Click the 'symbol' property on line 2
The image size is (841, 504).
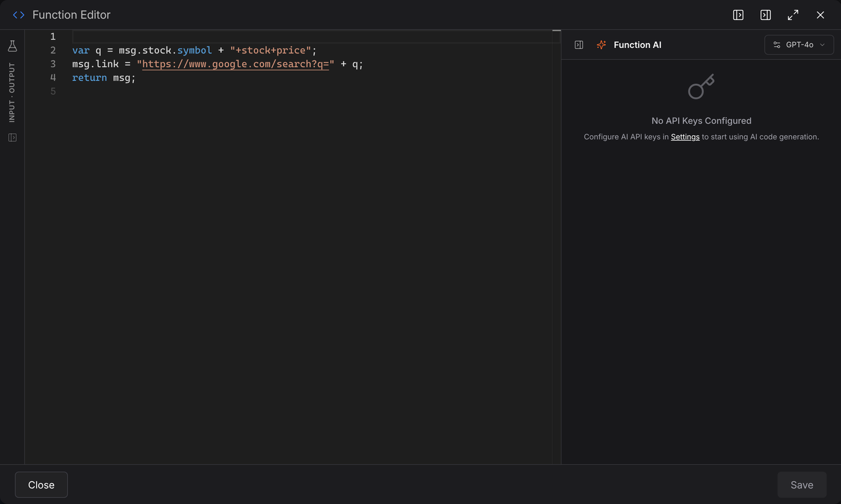195,50
